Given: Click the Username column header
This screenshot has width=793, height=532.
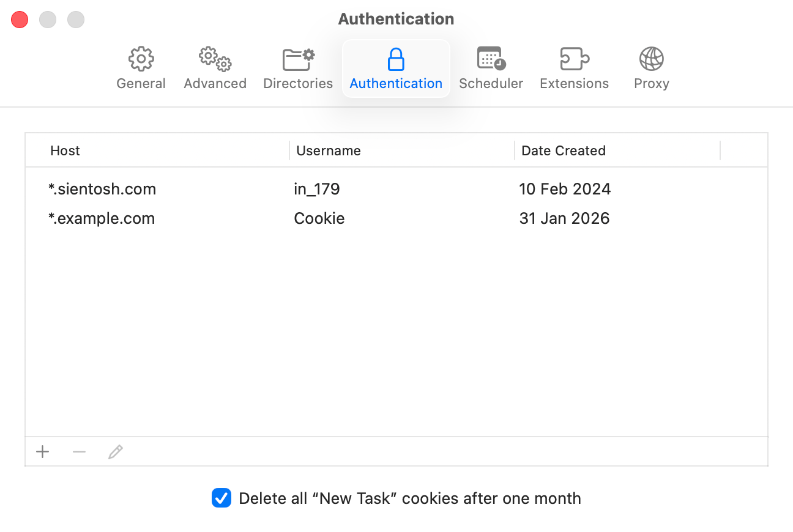Looking at the screenshot, I should tap(328, 150).
